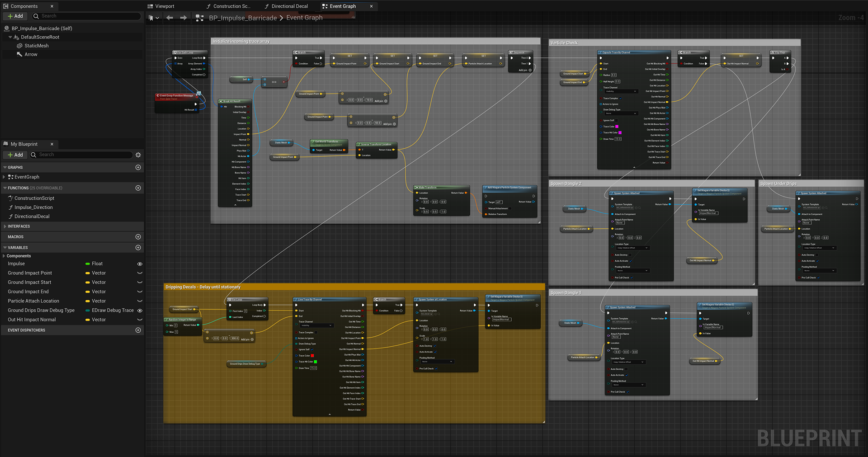Expand the INTERFACES section
Image resolution: width=868 pixels, height=457 pixels.
click(5, 226)
